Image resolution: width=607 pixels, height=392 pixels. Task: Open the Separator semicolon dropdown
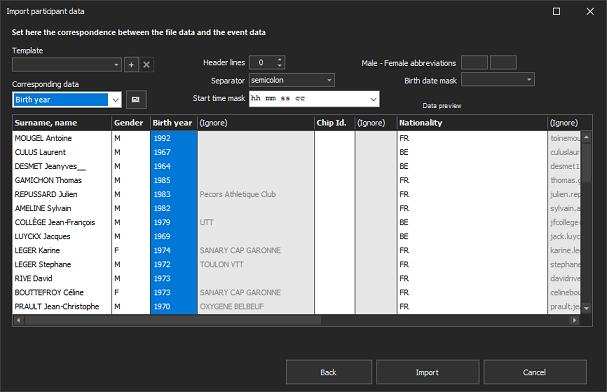(291, 80)
